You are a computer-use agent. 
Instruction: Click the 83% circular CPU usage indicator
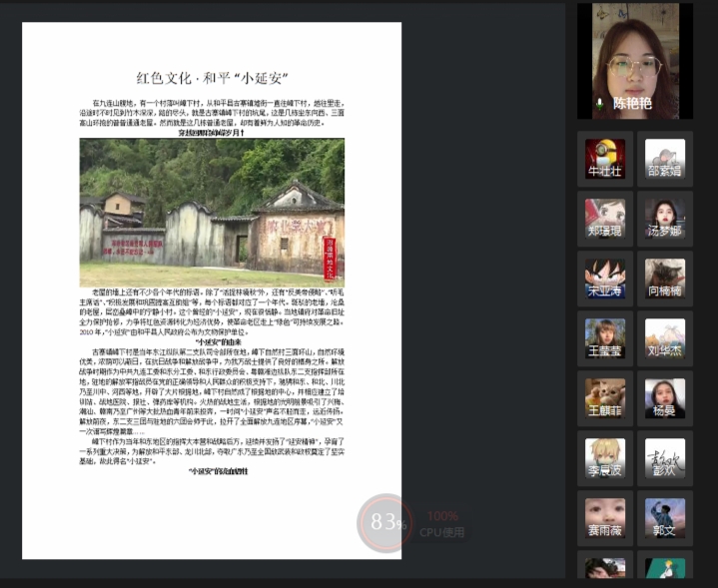click(x=384, y=522)
